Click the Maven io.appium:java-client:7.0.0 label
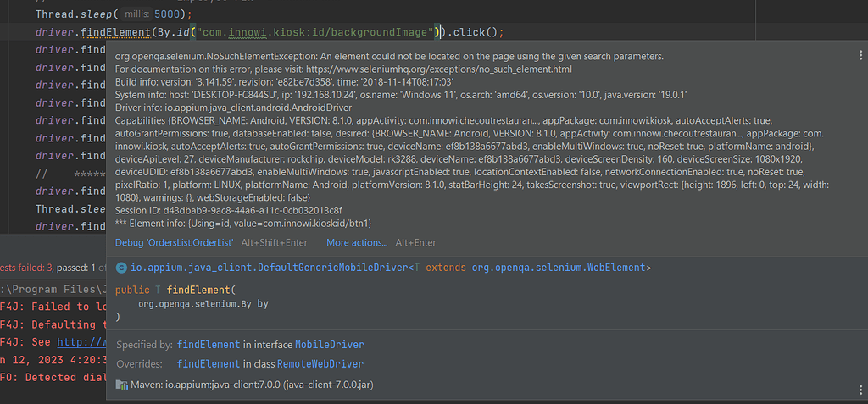This screenshot has width=868, height=404. click(x=252, y=385)
